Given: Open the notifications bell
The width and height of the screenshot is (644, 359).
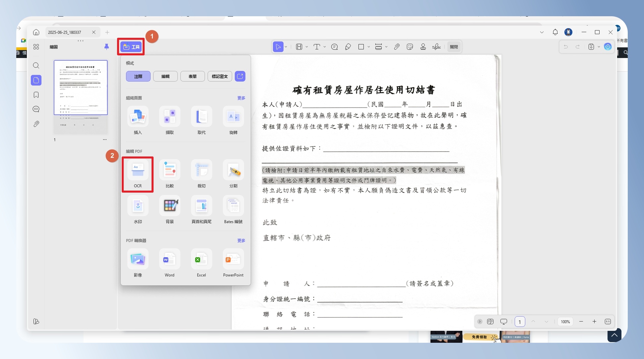Looking at the screenshot, I should coord(555,32).
